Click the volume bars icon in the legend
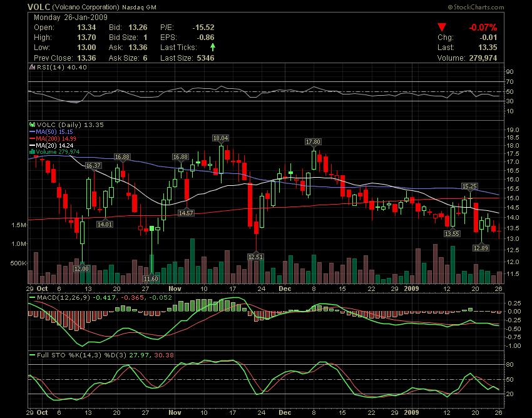This screenshot has width=532, height=418. click(x=32, y=151)
